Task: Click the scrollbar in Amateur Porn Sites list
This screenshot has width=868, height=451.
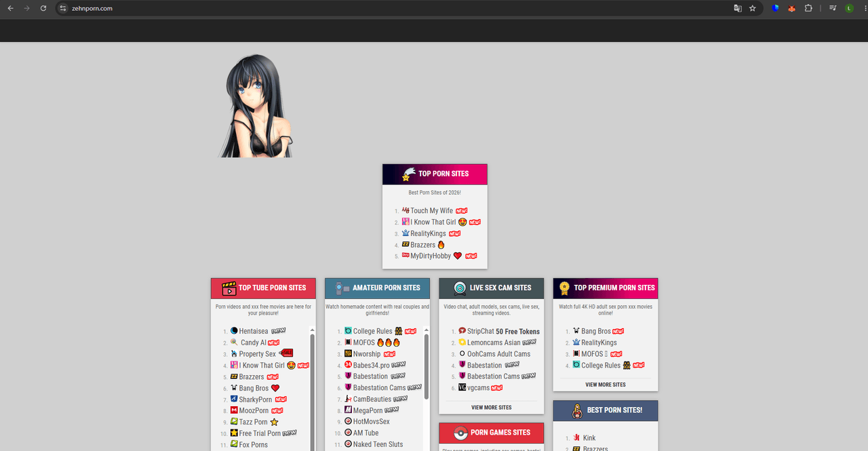Action: click(x=427, y=366)
